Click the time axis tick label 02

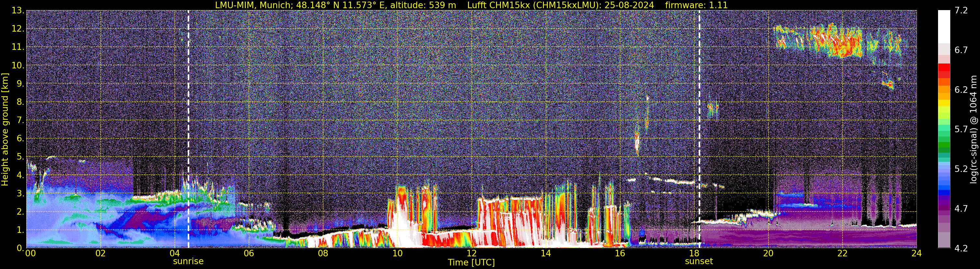[101, 254]
